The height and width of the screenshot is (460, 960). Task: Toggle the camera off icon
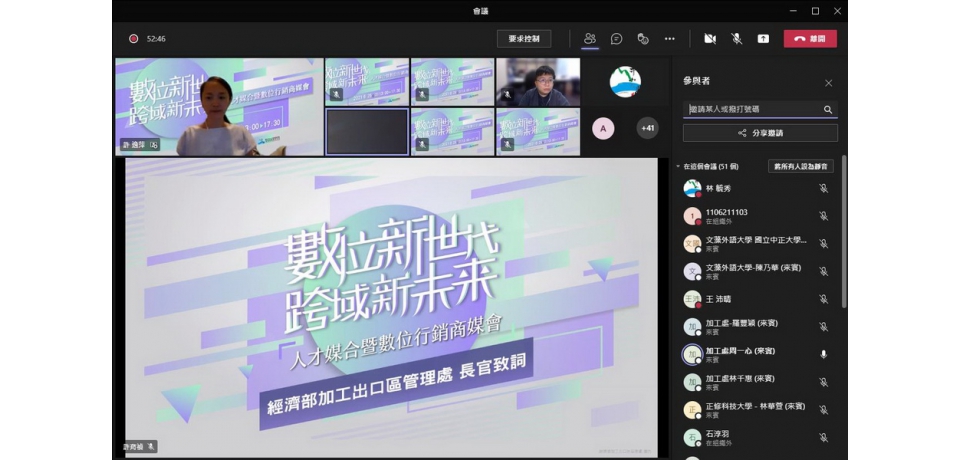tap(710, 39)
